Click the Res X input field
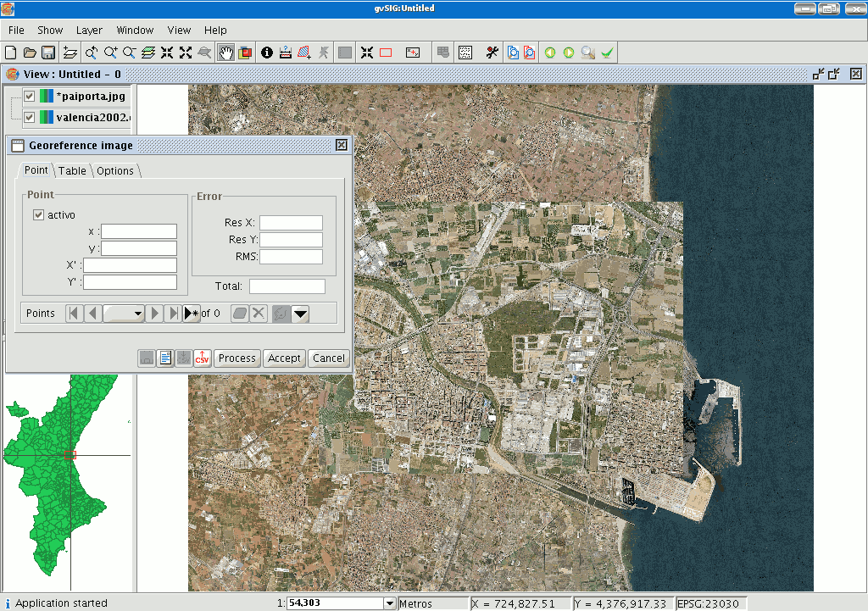Screen dimensions: 868x611 (291, 223)
